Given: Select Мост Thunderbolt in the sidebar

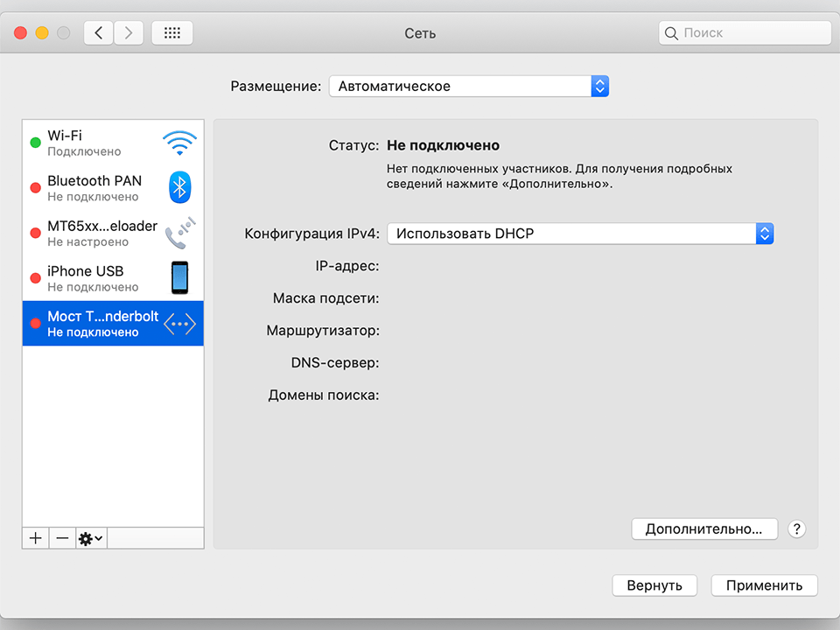Looking at the screenshot, I should [105, 323].
